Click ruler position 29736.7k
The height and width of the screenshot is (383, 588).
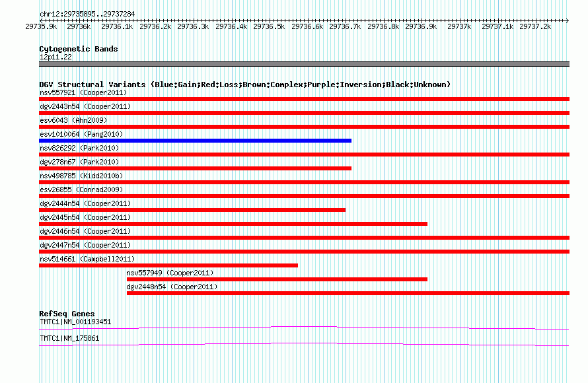tap(345, 26)
